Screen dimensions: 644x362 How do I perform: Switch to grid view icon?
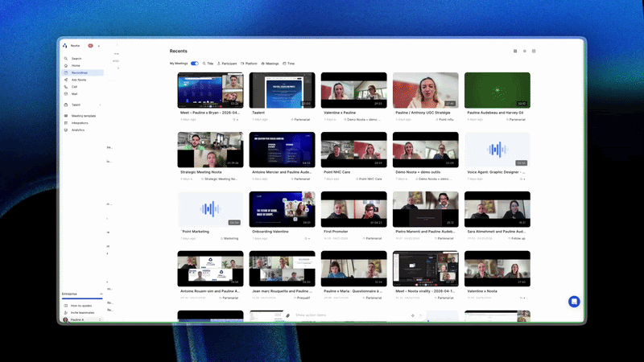[515, 51]
